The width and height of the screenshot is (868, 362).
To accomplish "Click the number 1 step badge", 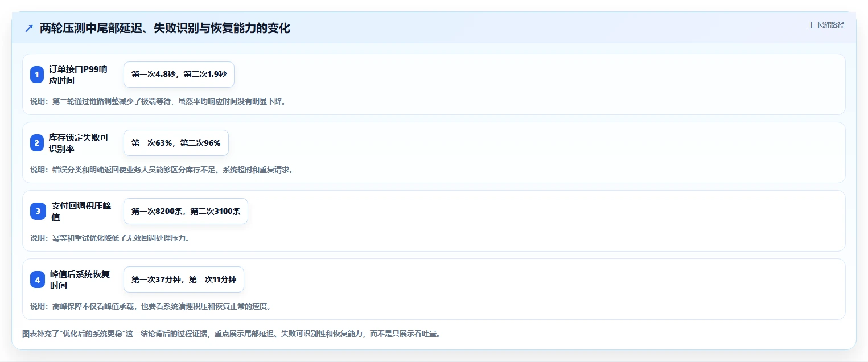I will click(x=37, y=75).
